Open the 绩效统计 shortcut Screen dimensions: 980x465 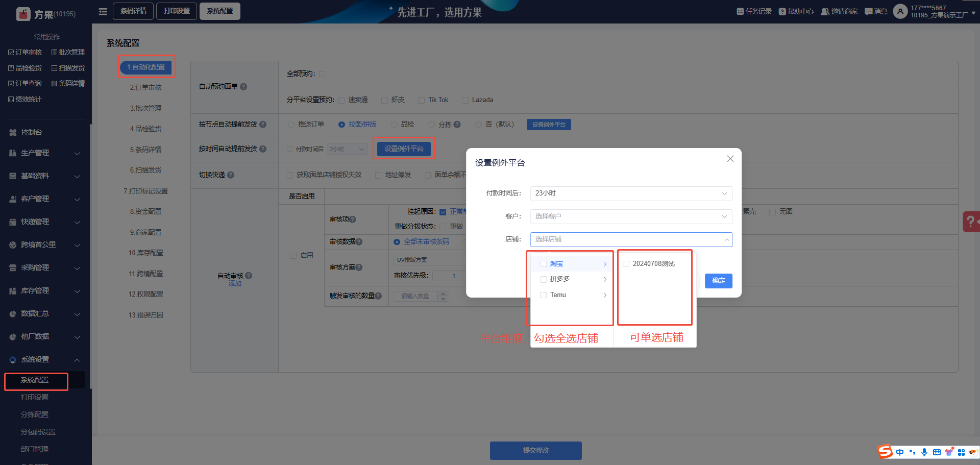(25, 99)
